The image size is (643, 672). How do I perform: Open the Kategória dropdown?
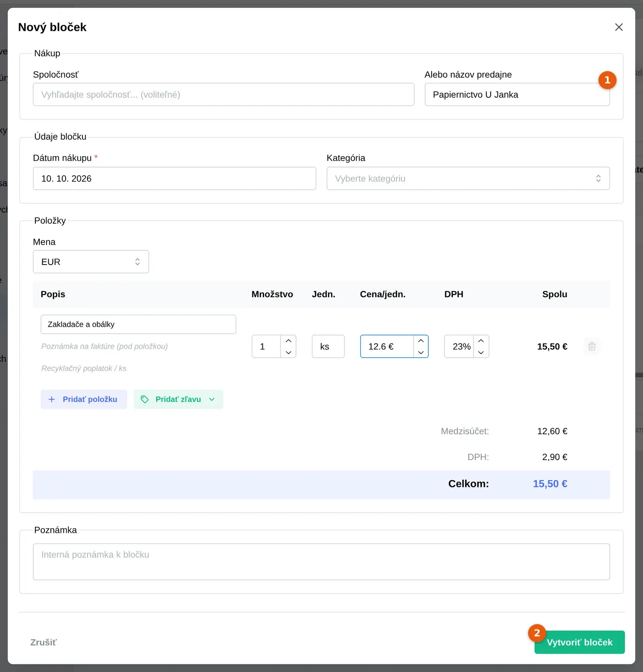468,179
